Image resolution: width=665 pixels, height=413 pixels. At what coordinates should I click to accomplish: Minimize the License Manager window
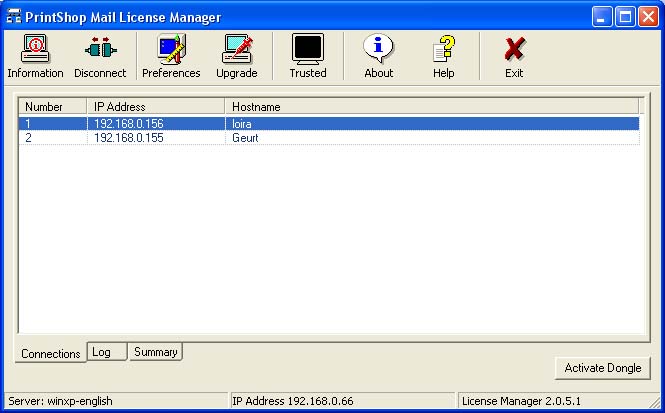(x=602, y=17)
